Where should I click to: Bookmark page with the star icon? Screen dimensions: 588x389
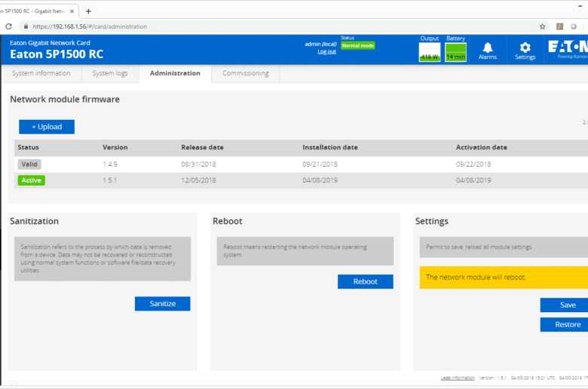click(542, 26)
